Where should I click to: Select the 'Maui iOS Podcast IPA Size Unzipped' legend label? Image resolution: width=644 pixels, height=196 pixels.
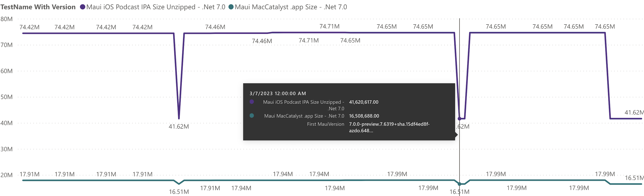[156, 7]
